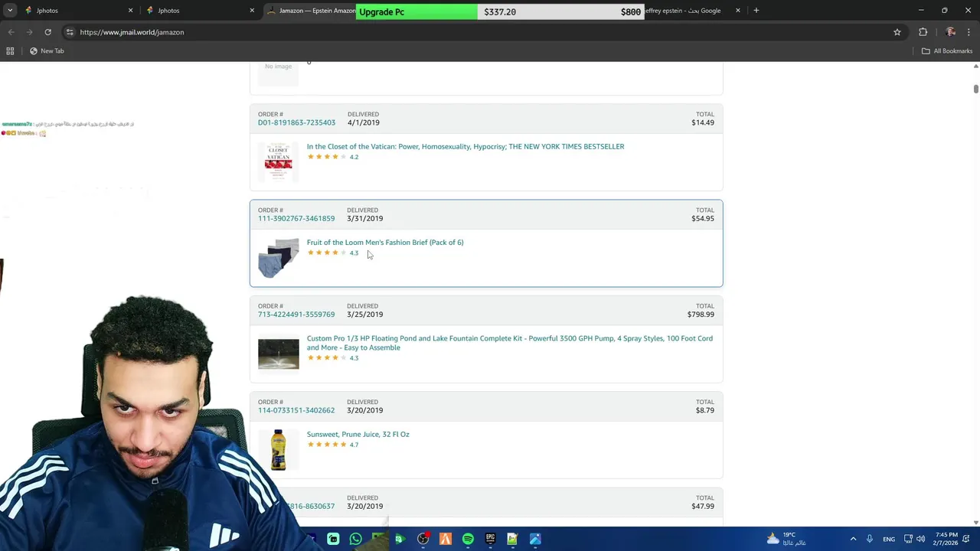Open Sunsweet Prune Juice 32 Fl Oz link
This screenshot has height=551, width=980.
(358, 434)
